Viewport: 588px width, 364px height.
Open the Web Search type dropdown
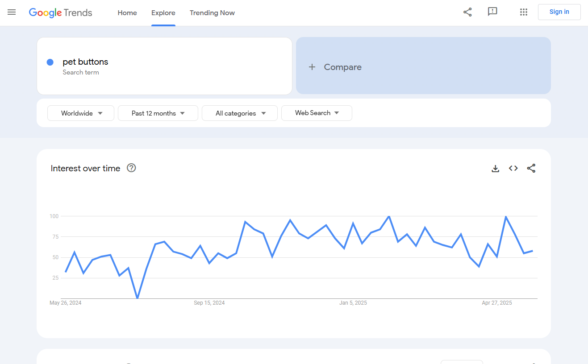[x=317, y=113]
